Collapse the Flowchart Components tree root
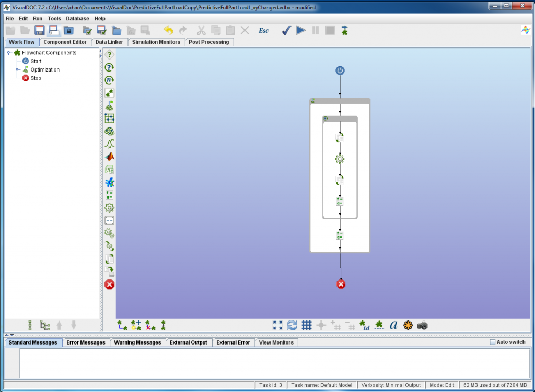 (x=9, y=53)
